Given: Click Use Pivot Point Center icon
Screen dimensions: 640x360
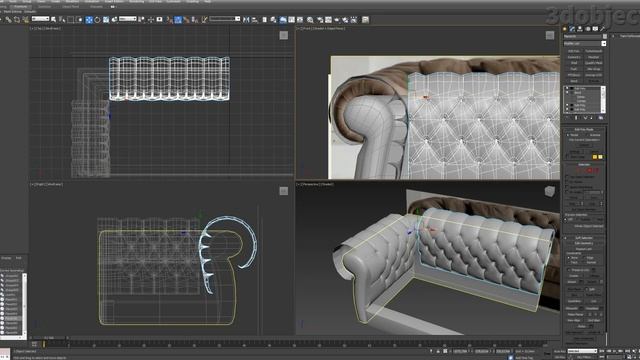Looking at the screenshot, I should point(142,20).
